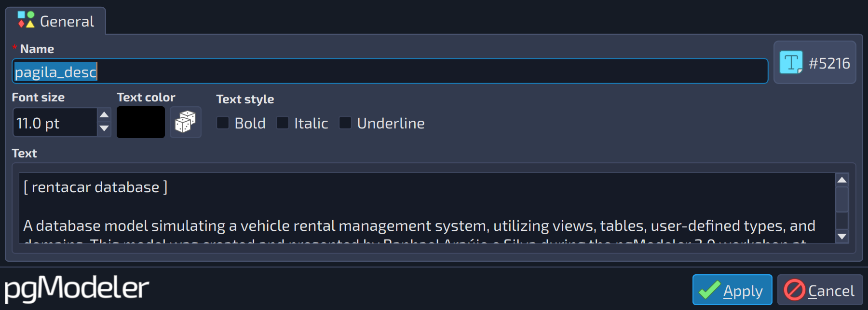Click the red prohibition icon on Cancel
Viewport: 868px width, 310px height.
point(794,290)
